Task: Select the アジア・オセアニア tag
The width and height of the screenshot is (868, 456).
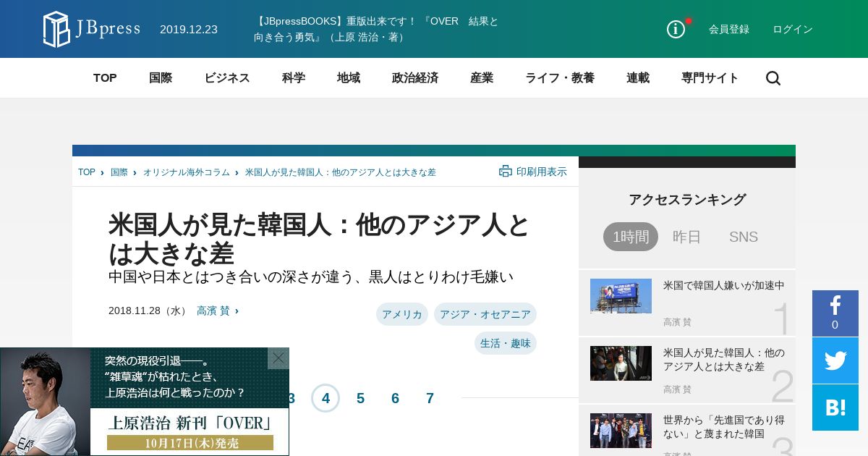Action: pyautogui.click(x=485, y=314)
